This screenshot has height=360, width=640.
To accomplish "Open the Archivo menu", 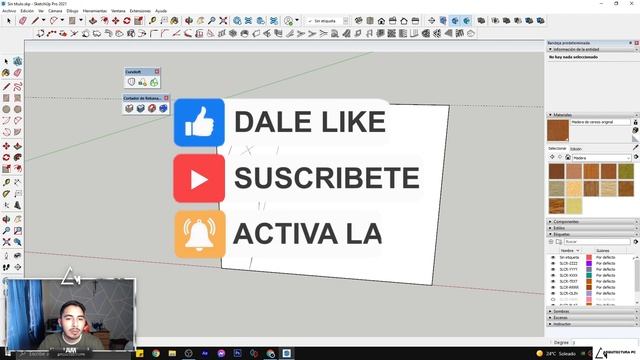I will (9, 11).
